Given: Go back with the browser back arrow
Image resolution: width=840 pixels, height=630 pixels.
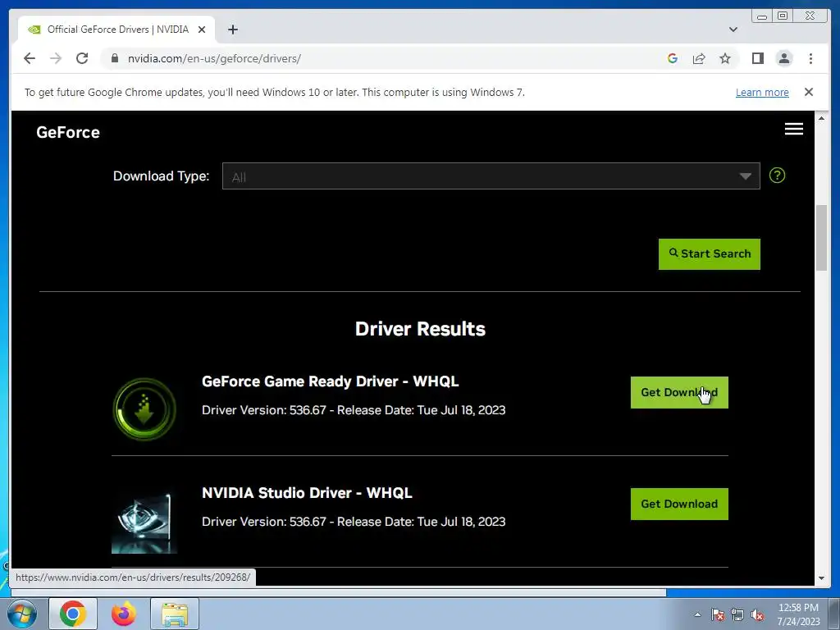Looking at the screenshot, I should point(30,58).
